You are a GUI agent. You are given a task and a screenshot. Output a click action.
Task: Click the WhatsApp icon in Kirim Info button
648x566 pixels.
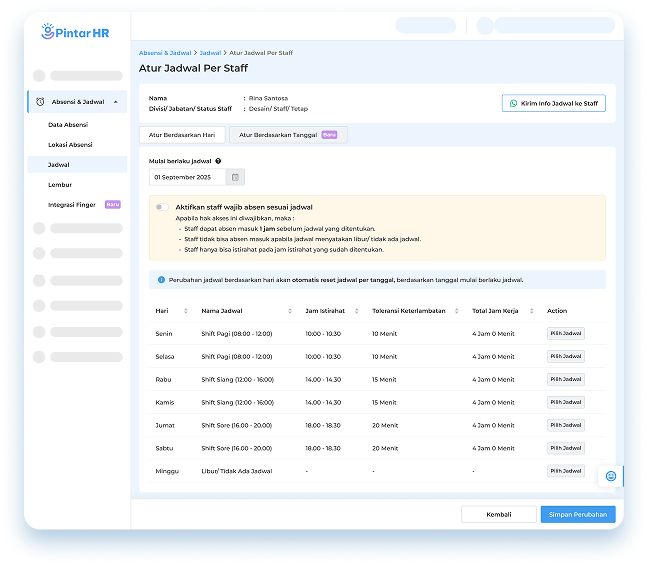pyautogui.click(x=514, y=103)
